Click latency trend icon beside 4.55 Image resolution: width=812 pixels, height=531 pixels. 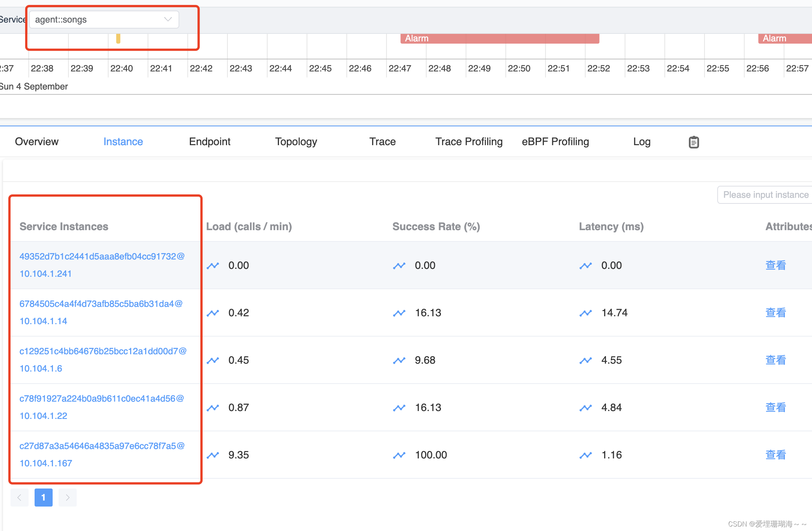point(586,360)
